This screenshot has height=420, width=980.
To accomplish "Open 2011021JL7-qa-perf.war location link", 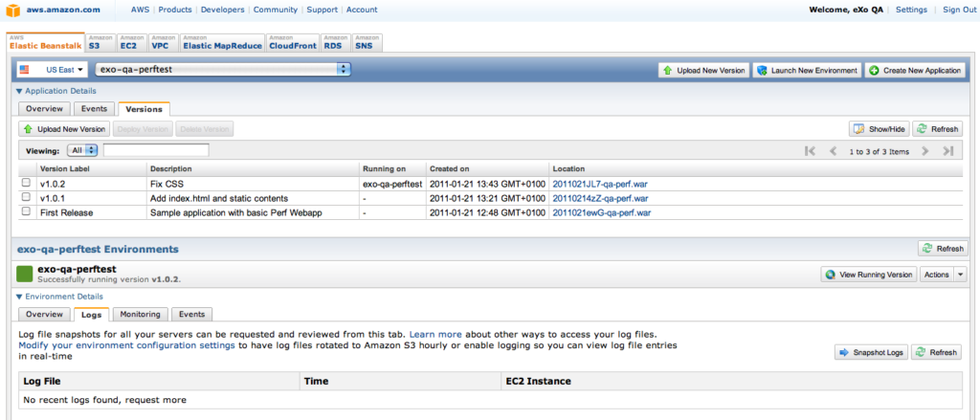I will [x=602, y=185].
